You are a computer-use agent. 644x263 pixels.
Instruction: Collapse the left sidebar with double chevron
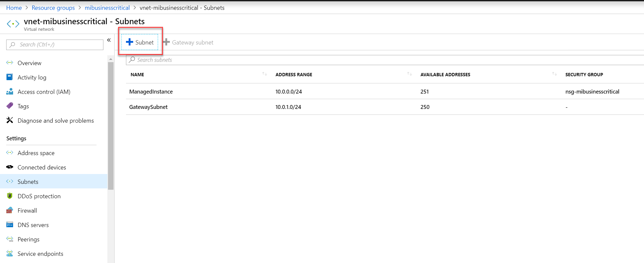109,40
